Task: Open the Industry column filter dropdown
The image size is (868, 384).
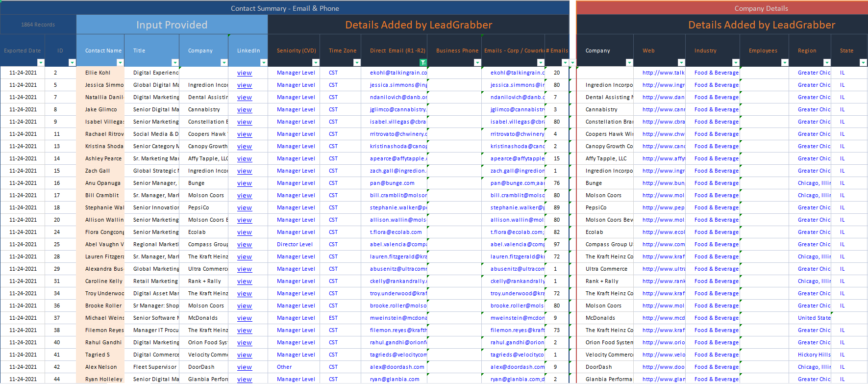Action: (736, 63)
